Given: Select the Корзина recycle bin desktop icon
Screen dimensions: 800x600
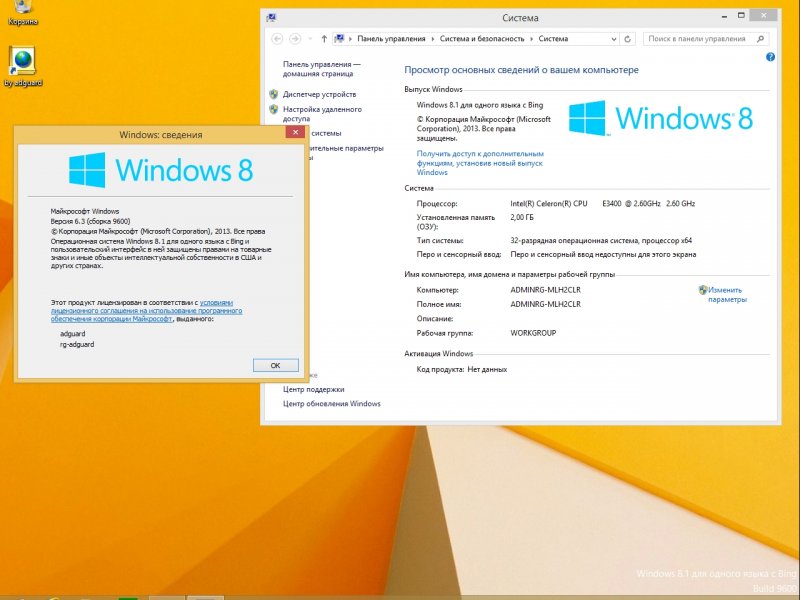Looking at the screenshot, I should 22,10.
